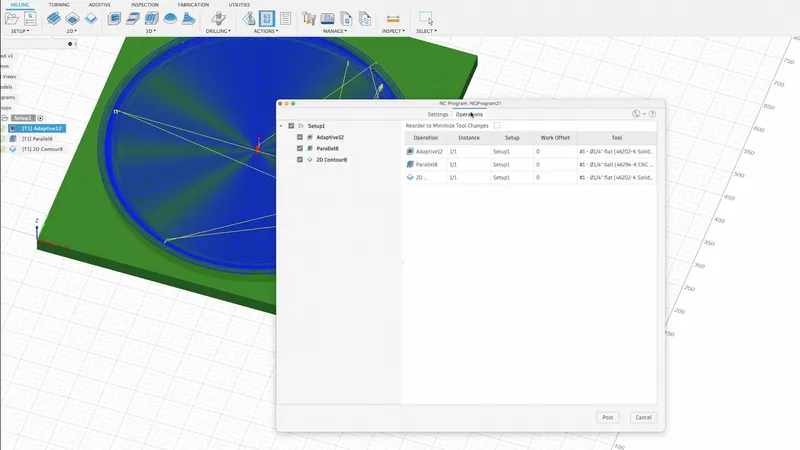Click the Drill tool icon

click(220, 18)
